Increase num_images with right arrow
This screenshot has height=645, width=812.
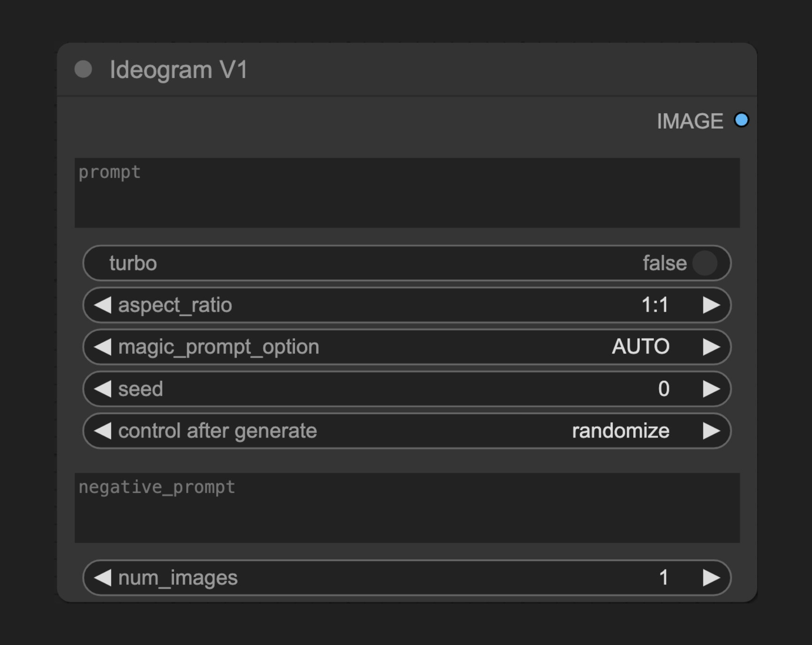(x=711, y=577)
